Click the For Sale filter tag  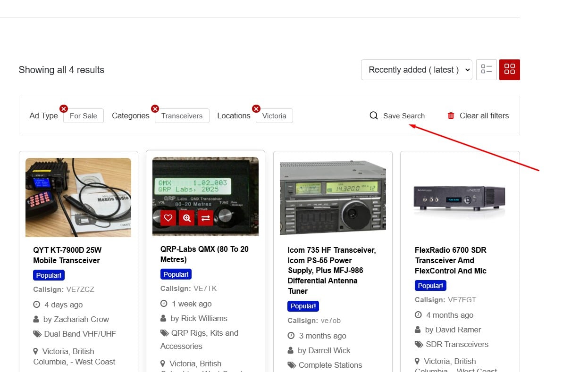pos(84,116)
